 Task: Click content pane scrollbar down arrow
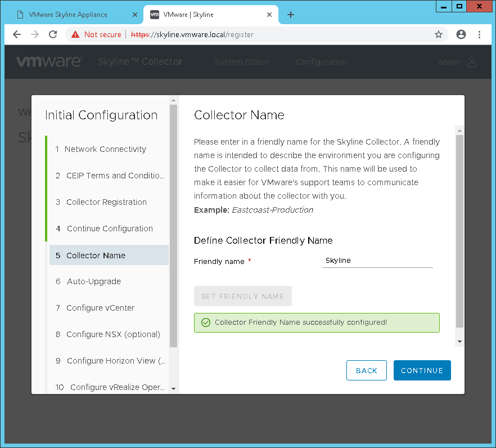pyautogui.click(x=459, y=342)
